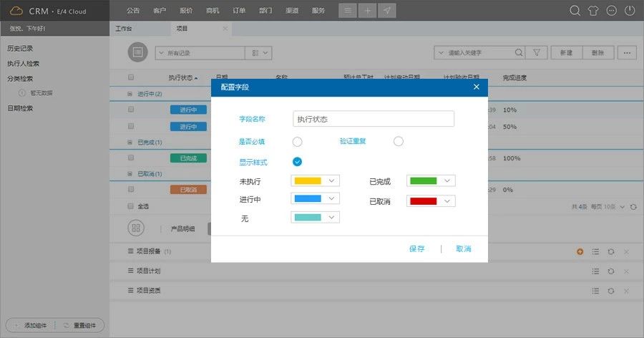Open the filter funnel icon
Image resolution: width=644 pixels, height=338 pixels.
click(x=537, y=53)
